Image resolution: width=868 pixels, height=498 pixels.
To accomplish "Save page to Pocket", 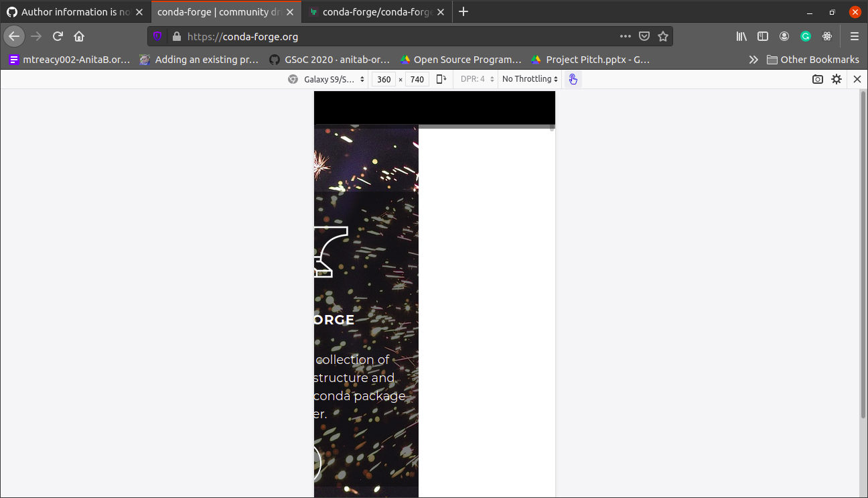I will [644, 36].
